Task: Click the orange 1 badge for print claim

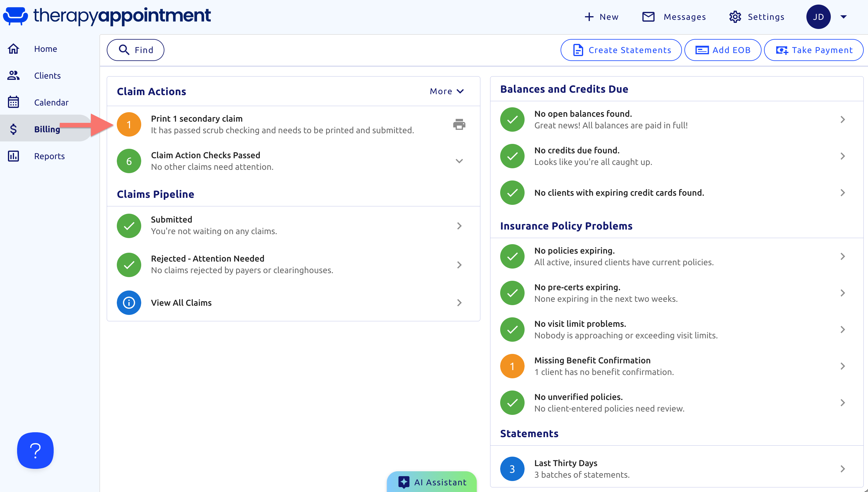Action: (x=129, y=124)
